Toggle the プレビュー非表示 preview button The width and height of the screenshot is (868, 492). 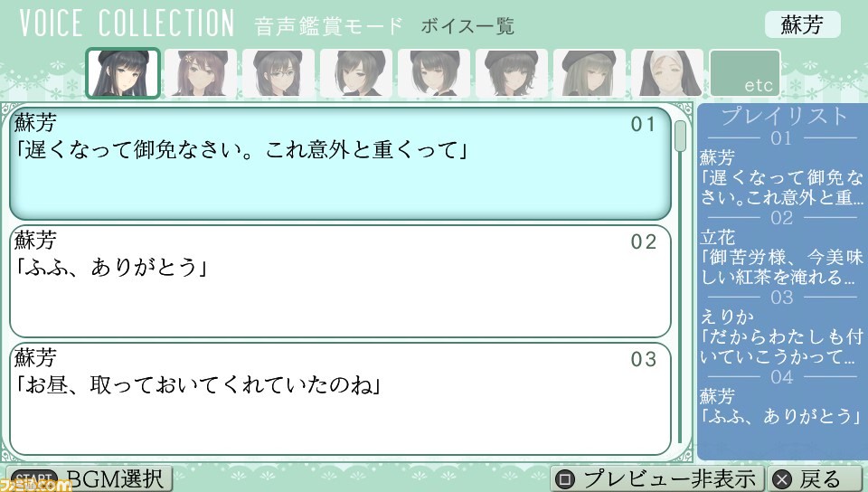point(657,478)
